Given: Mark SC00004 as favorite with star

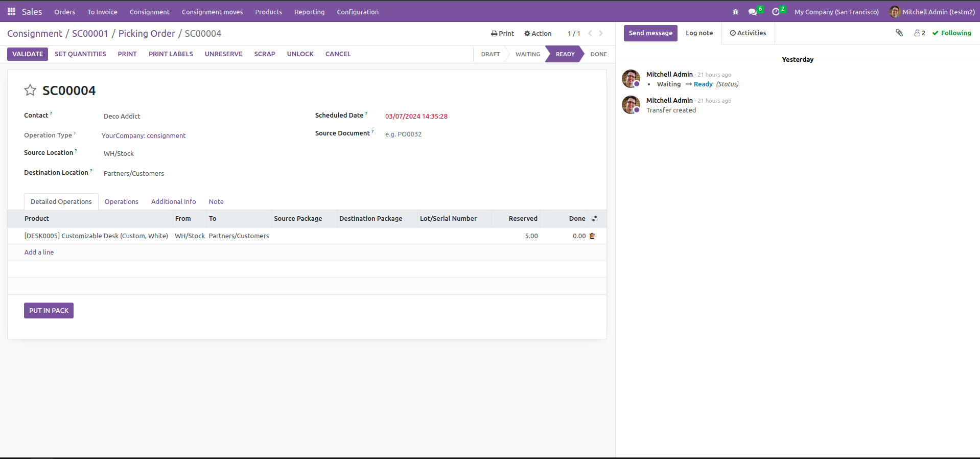Looking at the screenshot, I should (30, 90).
